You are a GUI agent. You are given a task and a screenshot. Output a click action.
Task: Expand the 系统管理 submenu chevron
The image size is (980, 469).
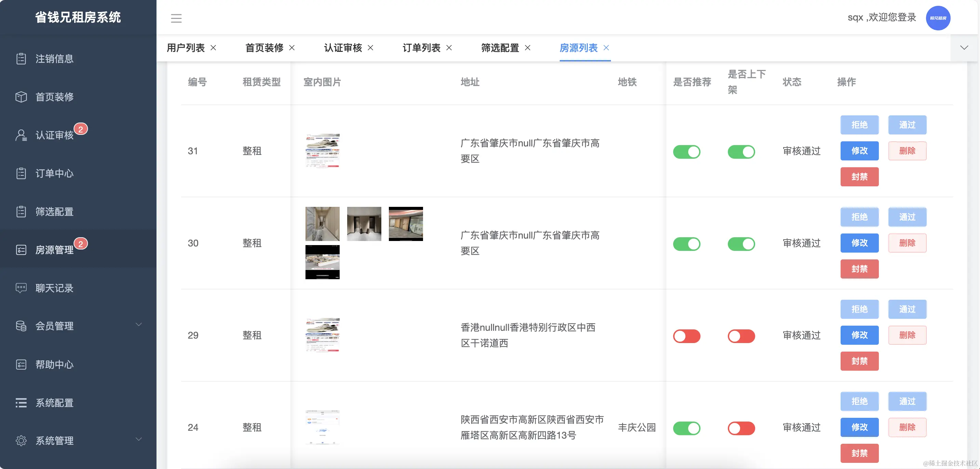(139, 439)
